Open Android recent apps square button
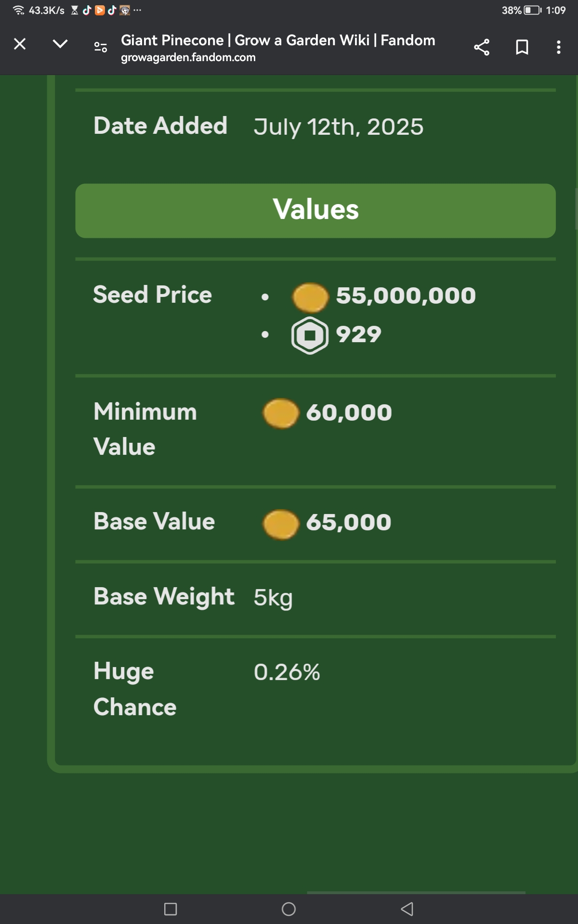578x924 pixels. (x=171, y=909)
